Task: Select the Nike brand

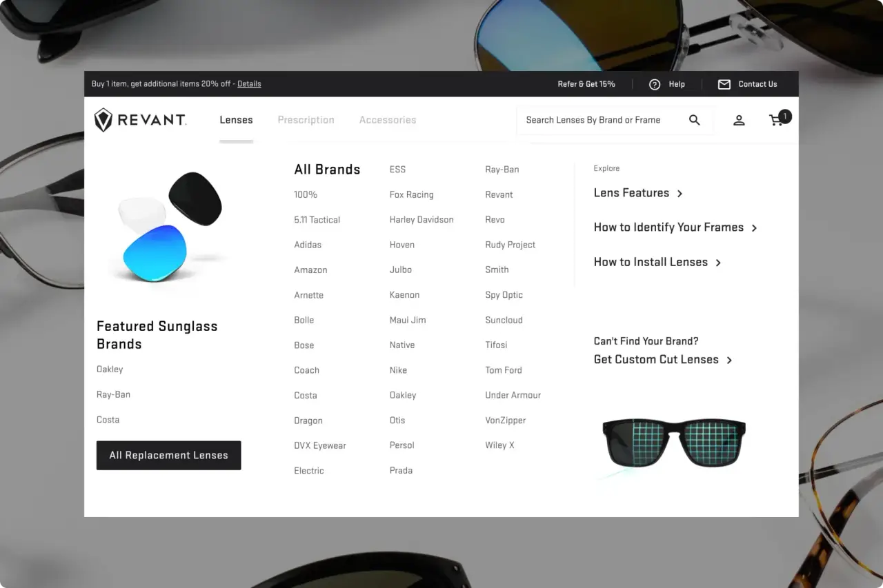Action: tap(398, 370)
